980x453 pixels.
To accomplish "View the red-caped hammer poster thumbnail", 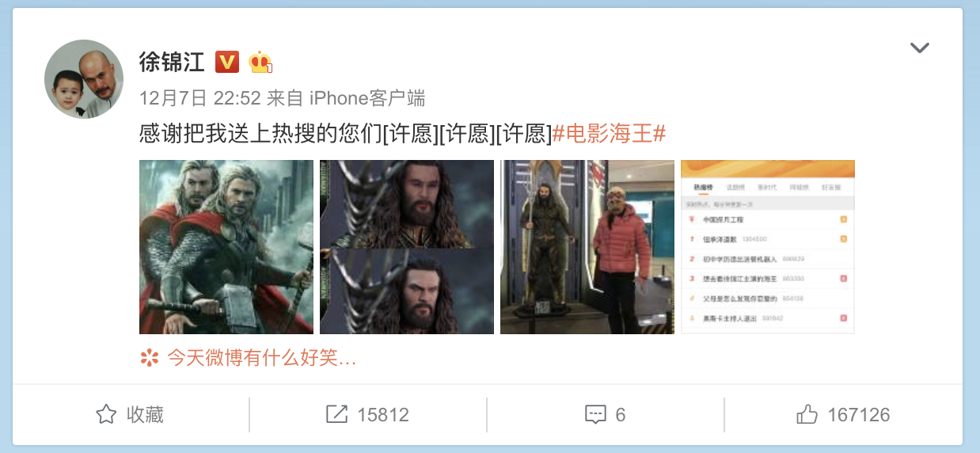I will click(226, 247).
